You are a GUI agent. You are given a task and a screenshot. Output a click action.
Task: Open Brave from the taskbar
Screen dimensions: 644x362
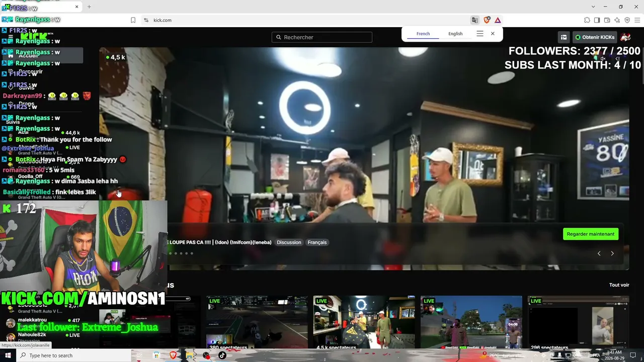coord(173,355)
